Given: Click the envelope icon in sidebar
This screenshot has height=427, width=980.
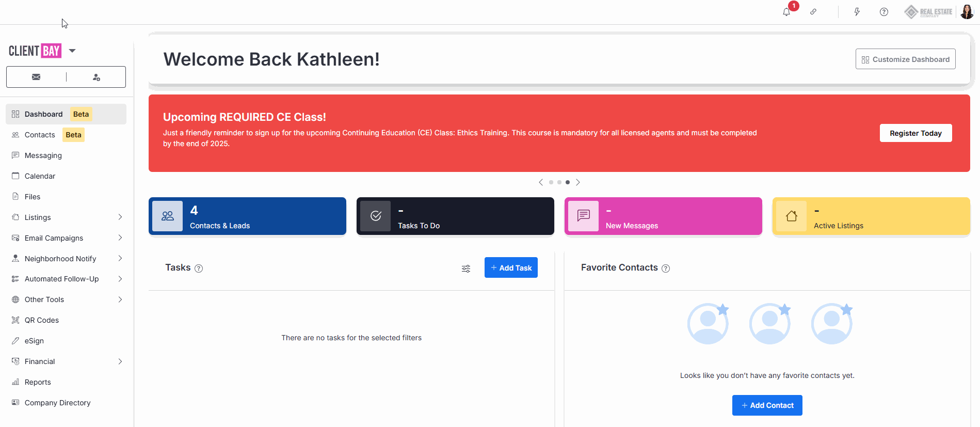Looking at the screenshot, I should click(x=36, y=77).
